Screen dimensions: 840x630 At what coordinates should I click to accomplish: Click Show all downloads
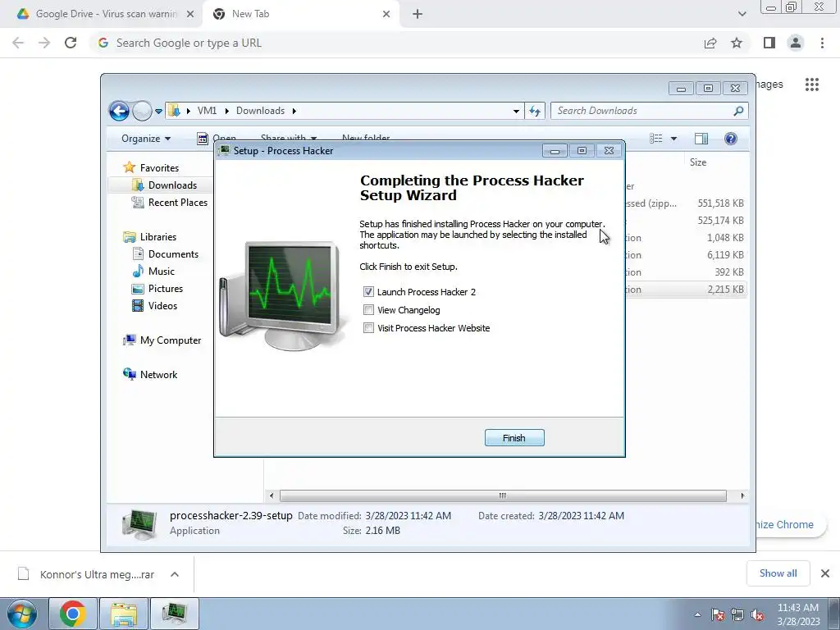click(x=778, y=573)
